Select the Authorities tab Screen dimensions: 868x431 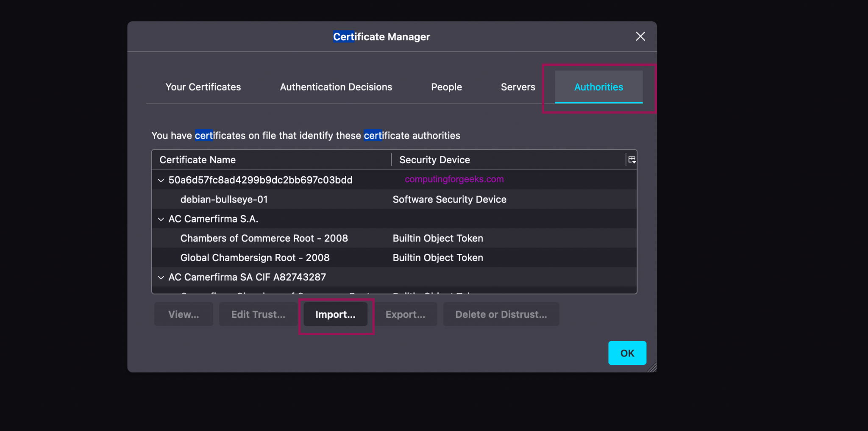point(598,87)
